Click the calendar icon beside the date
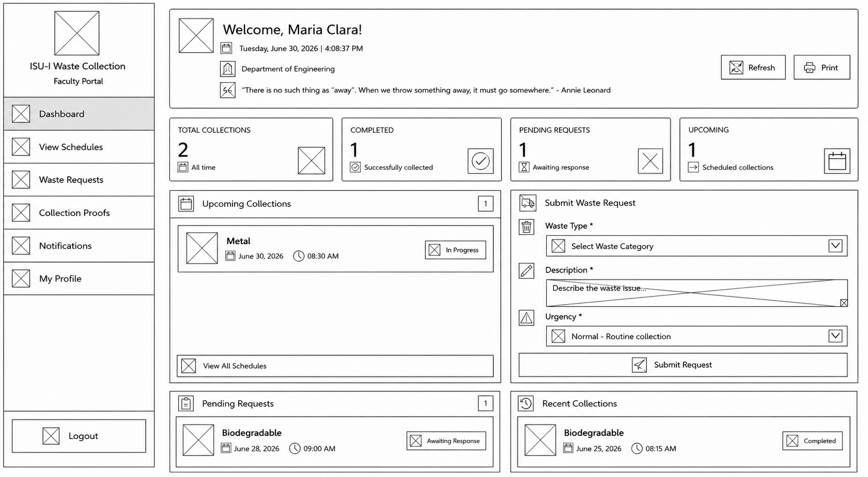Screen dimensions: 868x477 pyautogui.click(x=226, y=48)
